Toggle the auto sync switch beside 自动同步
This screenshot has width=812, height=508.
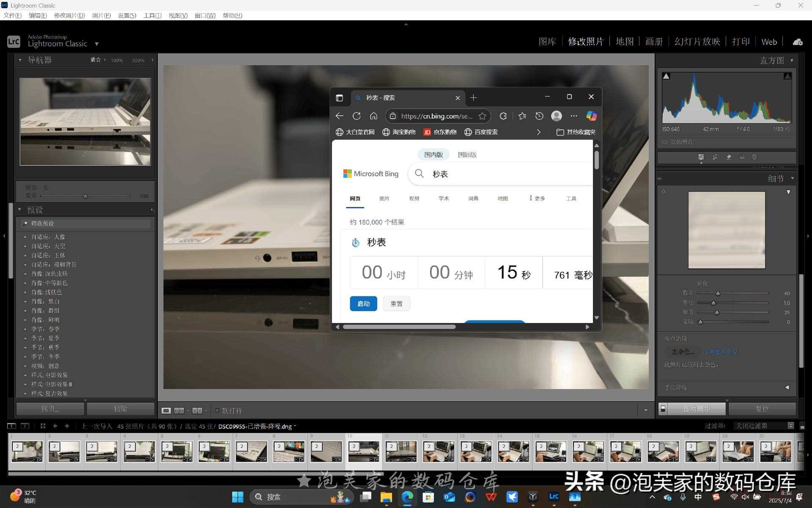coord(663,409)
